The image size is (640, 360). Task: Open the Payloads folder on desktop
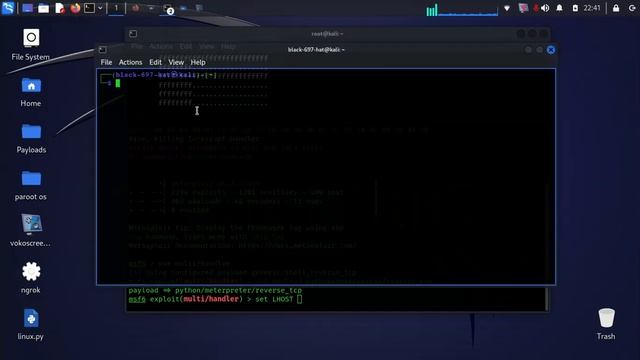31,138
